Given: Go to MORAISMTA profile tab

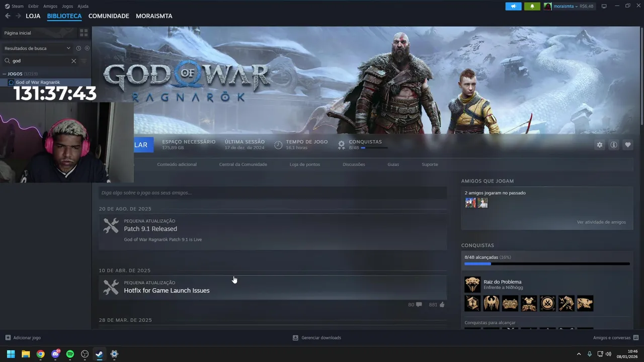Looking at the screenshot, I should pyautogui.click(x=154, y=16).
